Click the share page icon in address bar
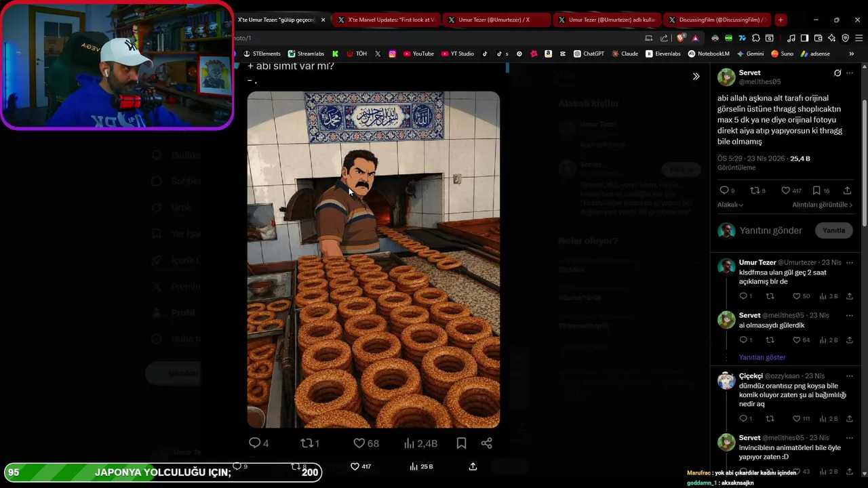Image resolution: width=868 pixels, height=488 pixels. pos(664,38)
